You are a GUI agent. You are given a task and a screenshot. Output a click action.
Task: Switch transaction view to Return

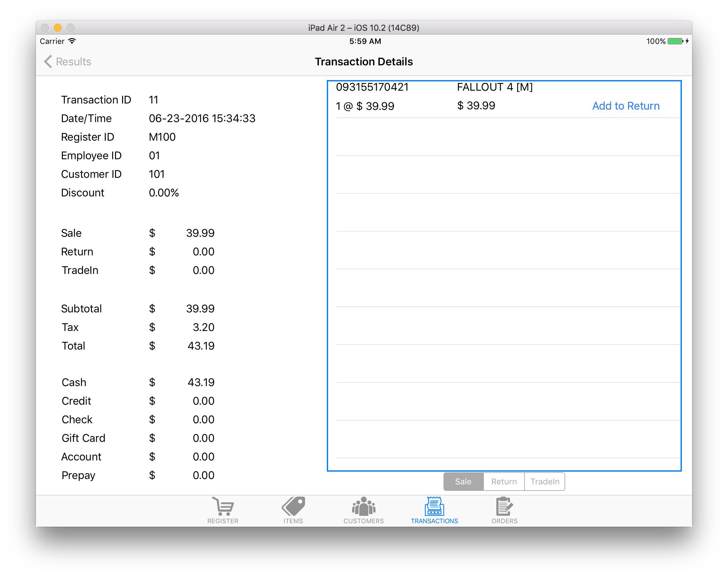[x=503, y=482]
